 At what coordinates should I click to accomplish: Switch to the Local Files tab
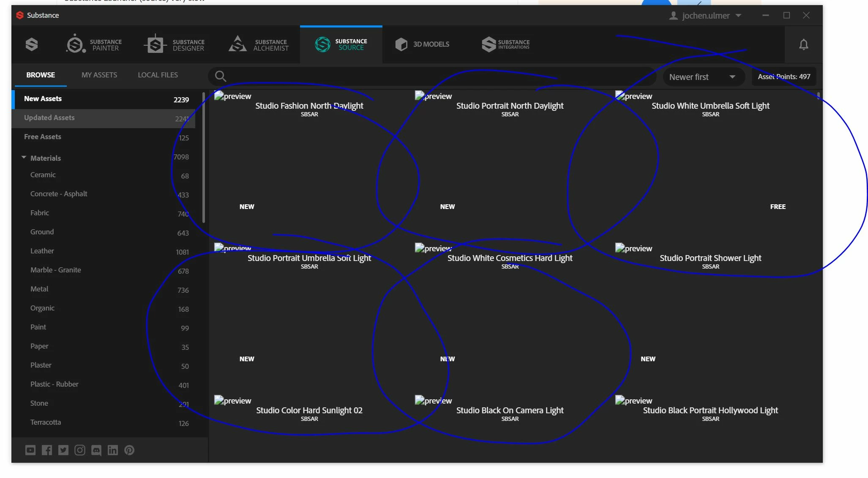pos(158,75)
